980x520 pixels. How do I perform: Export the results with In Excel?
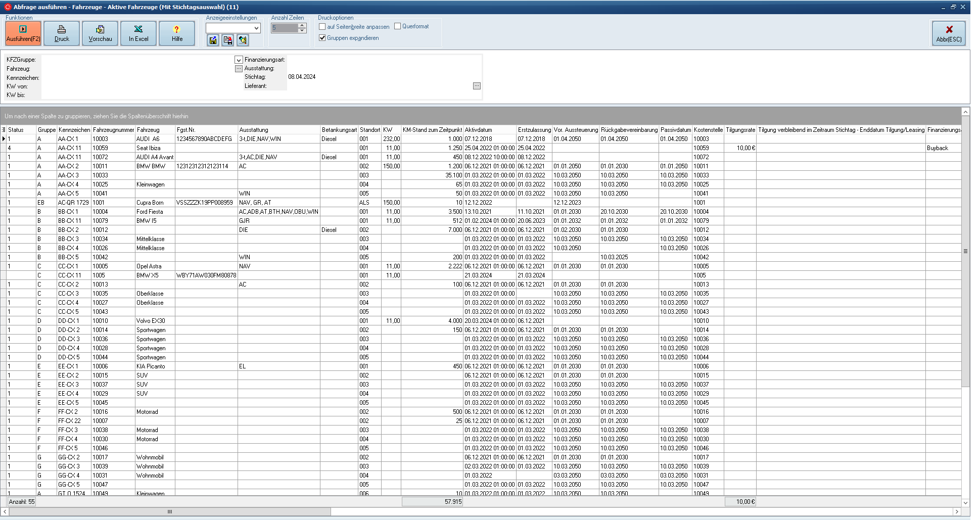coord(138,33)
